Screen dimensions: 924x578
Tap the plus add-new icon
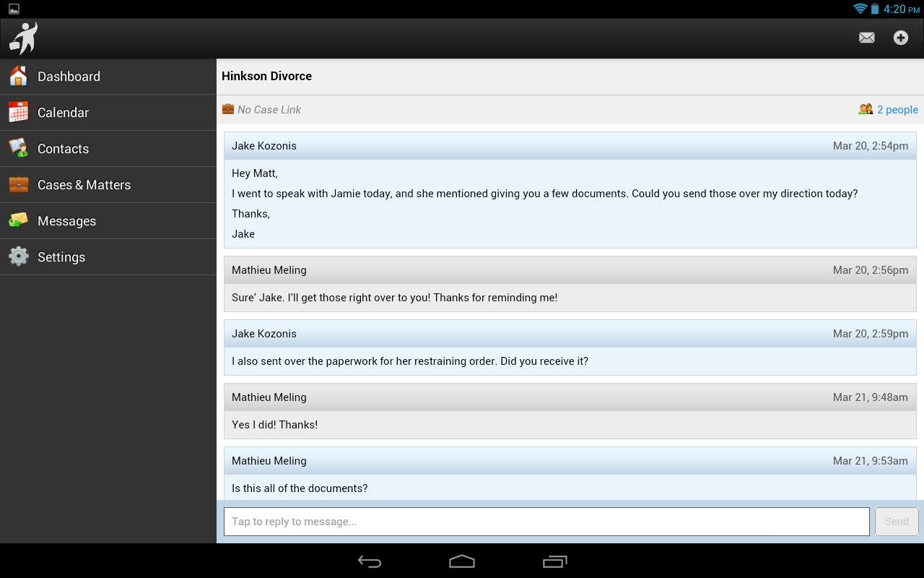[901, 38]
